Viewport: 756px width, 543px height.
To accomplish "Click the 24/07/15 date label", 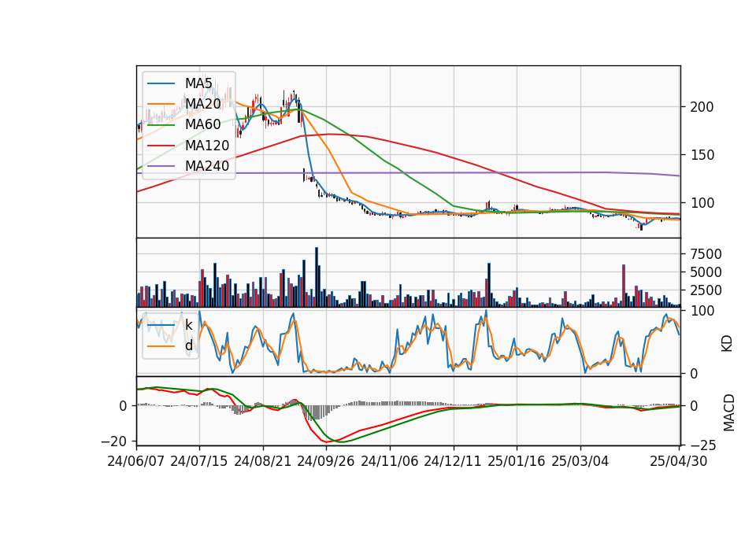I will click(x=199, y=461).
